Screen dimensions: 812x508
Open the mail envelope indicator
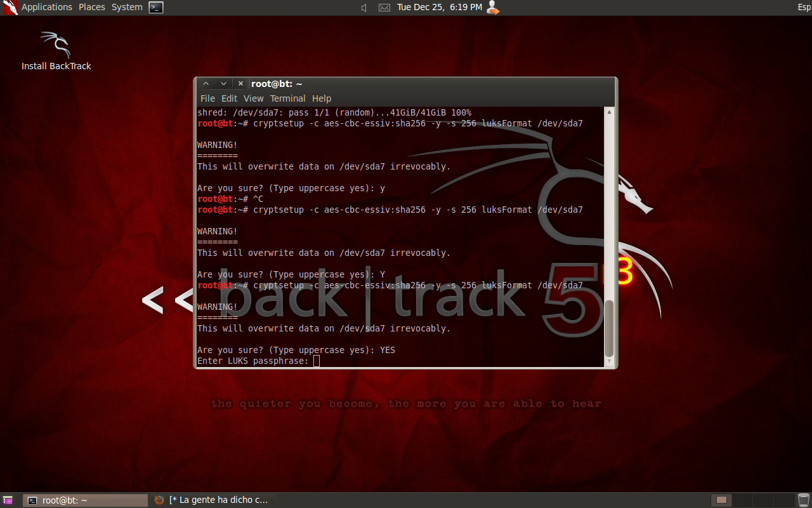[384, 8]
